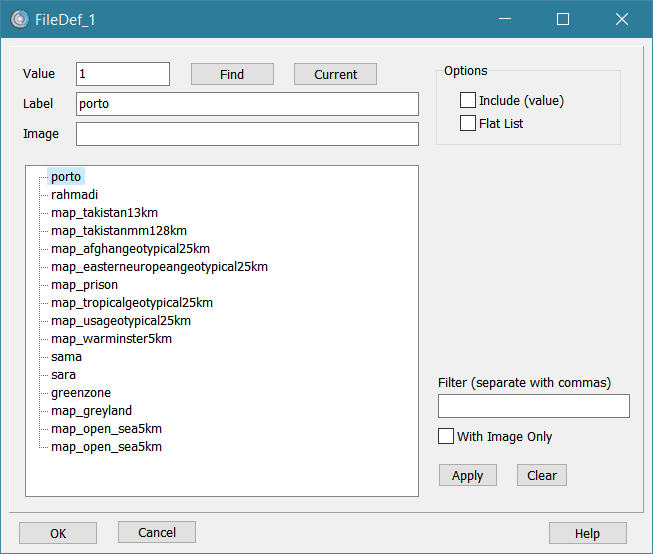This screenshot has height=554, width=653.
Task: Click the FileDef_1 app icon in title bar
Action: pyautogui.click(x=19, y=19)
